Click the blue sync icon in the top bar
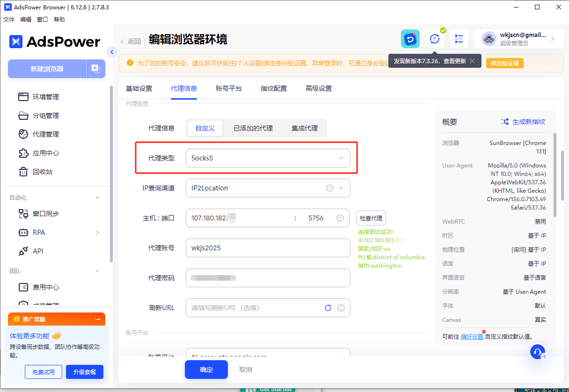Screen dimensions: 569x392 click(410, 39)
